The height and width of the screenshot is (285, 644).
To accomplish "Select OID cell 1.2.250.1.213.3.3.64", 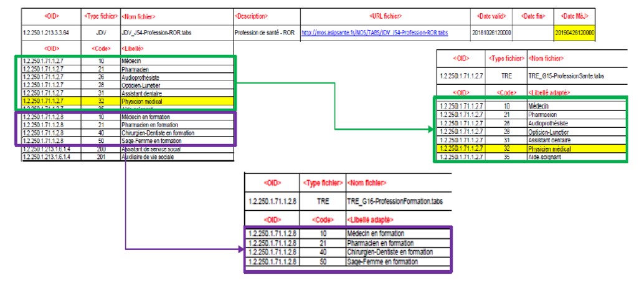I will (x=52, y=32).
